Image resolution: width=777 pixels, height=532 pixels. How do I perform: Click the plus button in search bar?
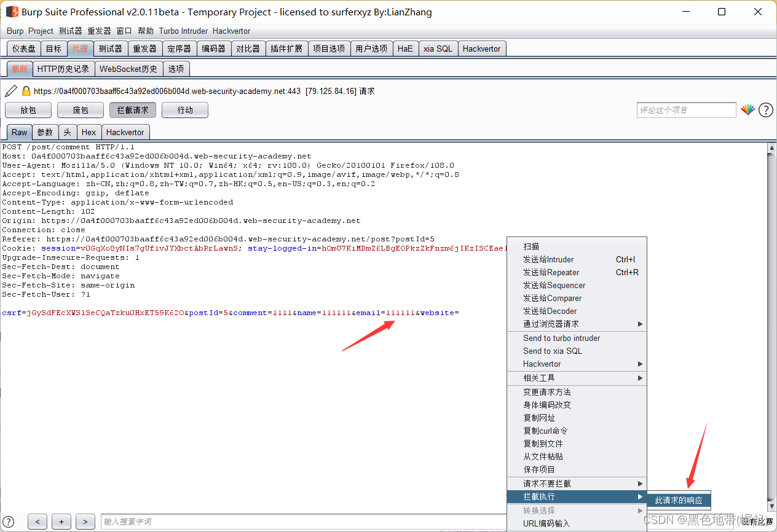[61, 522]
